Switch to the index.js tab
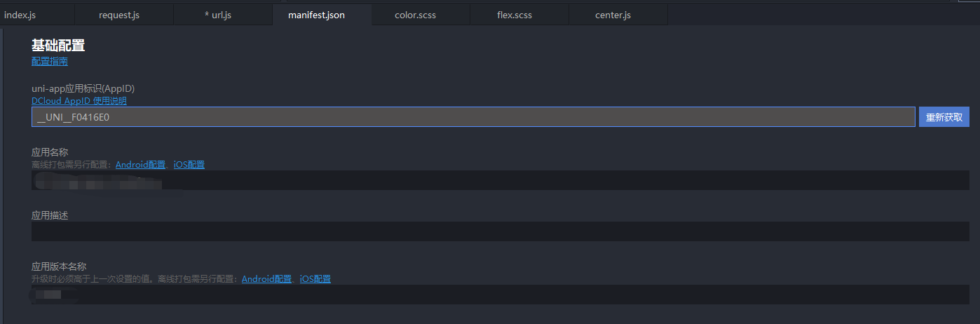The image size is (980, 324). coord(20,15)
